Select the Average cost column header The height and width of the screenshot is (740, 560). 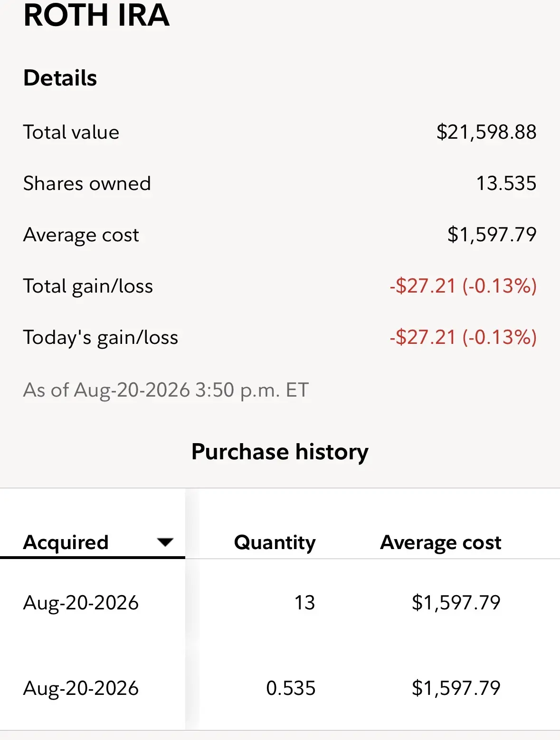pyautogui.click(x=441, y=542)
